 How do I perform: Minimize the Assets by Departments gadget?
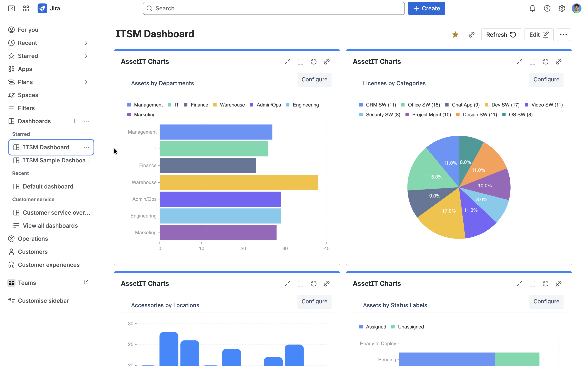coord(287,61)
